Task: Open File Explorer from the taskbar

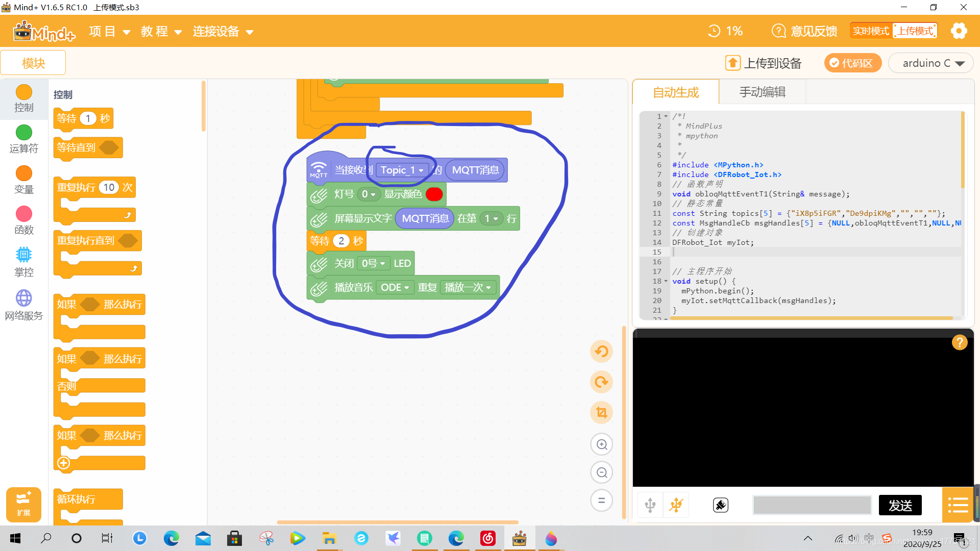Action: click(x=329, y=538)
